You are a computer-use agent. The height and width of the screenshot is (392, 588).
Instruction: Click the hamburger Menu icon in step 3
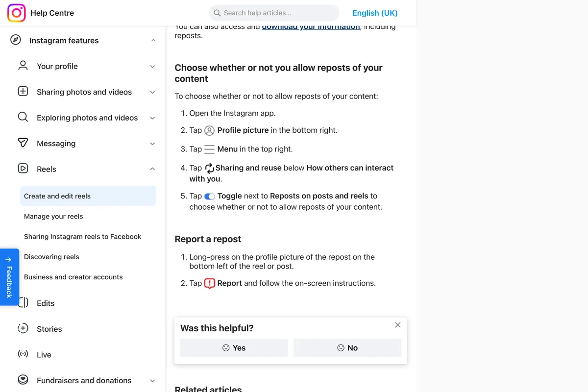point(209,149)
